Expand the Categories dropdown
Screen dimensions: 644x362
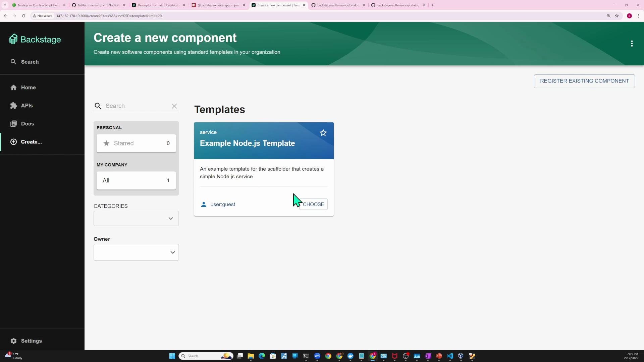pyautogui.click(x=136, y=219)
